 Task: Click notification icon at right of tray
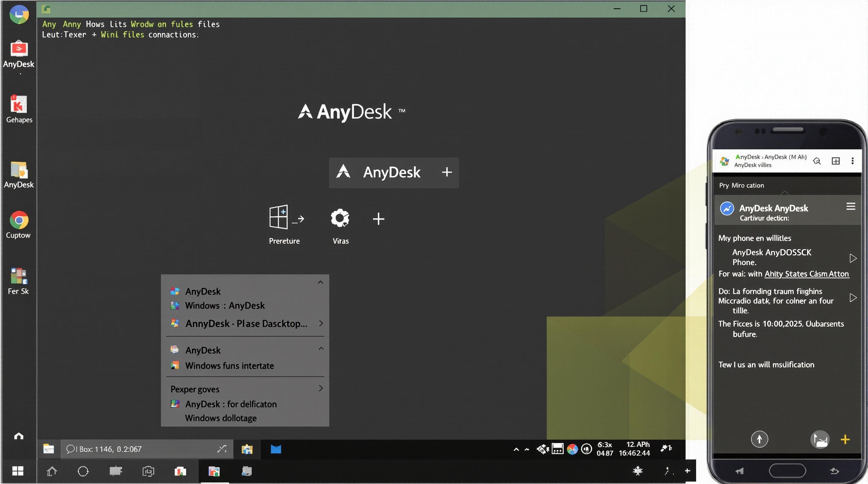tap(666, 448)
